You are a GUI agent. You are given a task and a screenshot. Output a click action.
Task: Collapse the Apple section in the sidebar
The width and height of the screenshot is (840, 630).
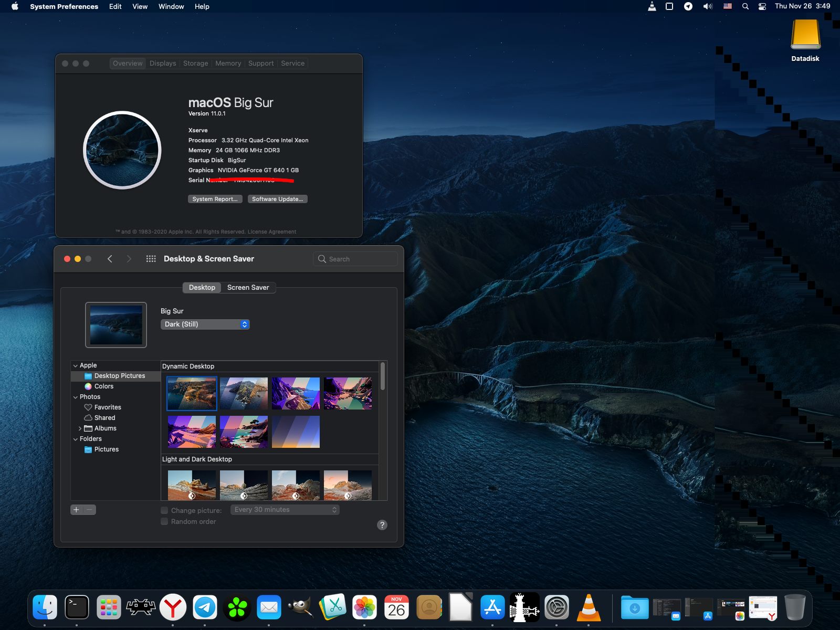click(x=76, y=365)
